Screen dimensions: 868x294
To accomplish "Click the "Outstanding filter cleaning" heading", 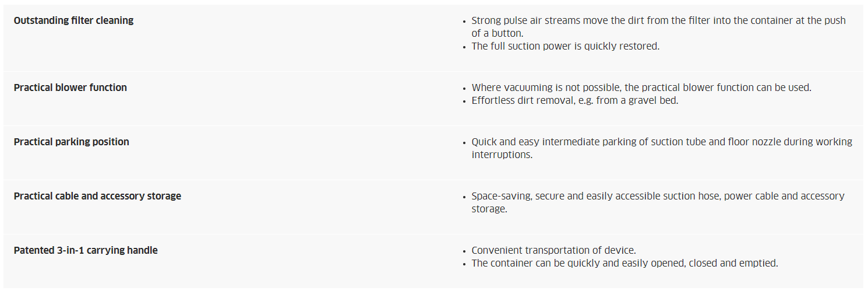I will point(73,20).
